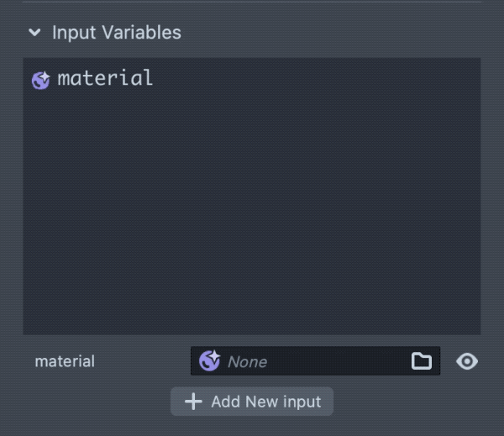Click the material property label below the list
The width and height of the screenshot is (504, 436).
(x=65, y=362)
